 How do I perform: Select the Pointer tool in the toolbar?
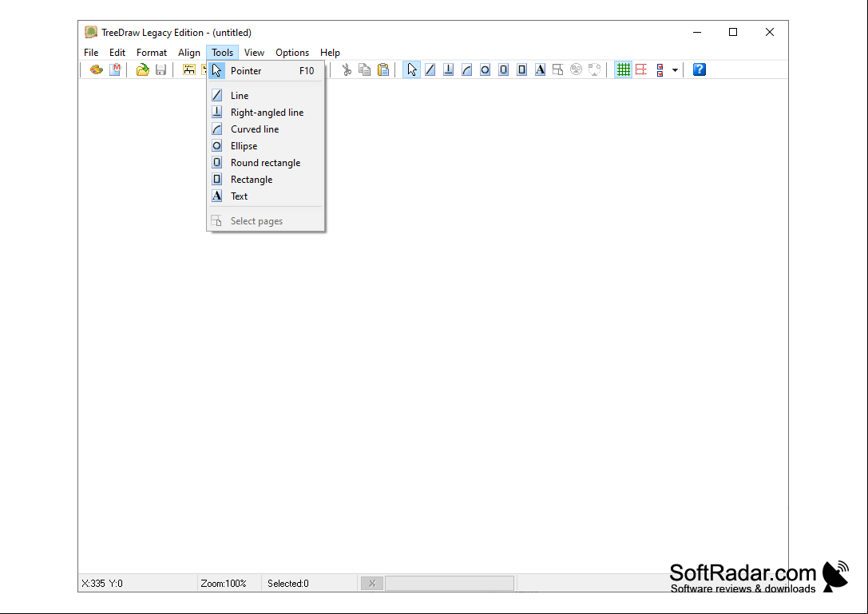tap(411, 69)
